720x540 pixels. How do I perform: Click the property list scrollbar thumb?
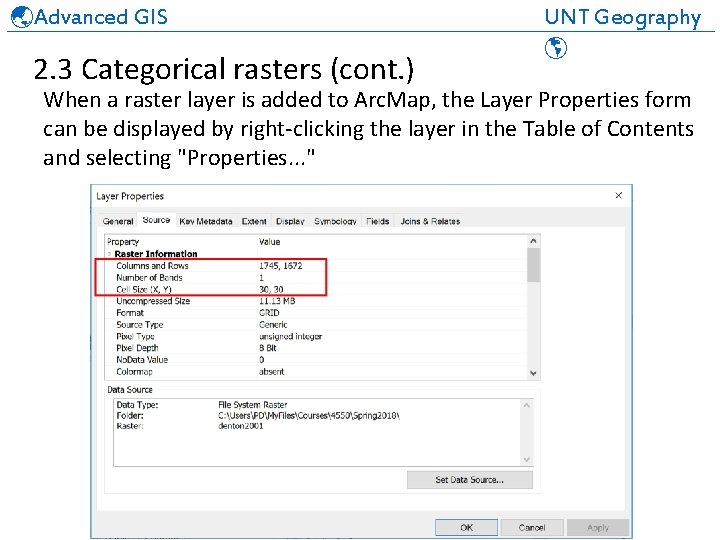(x=533, y=264)
